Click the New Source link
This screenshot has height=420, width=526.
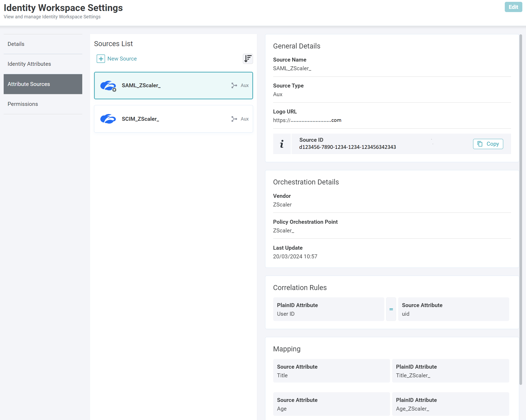coord(122,59)
